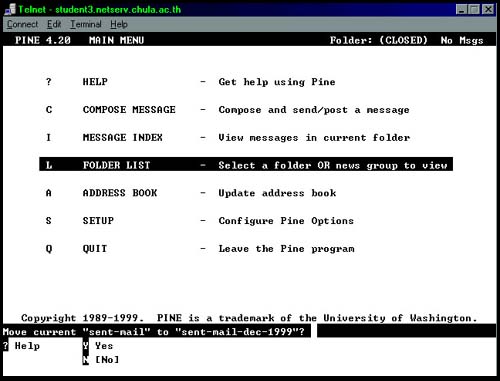Open the Terminal menu
The image size is (500, 381).
coord(86,24)
